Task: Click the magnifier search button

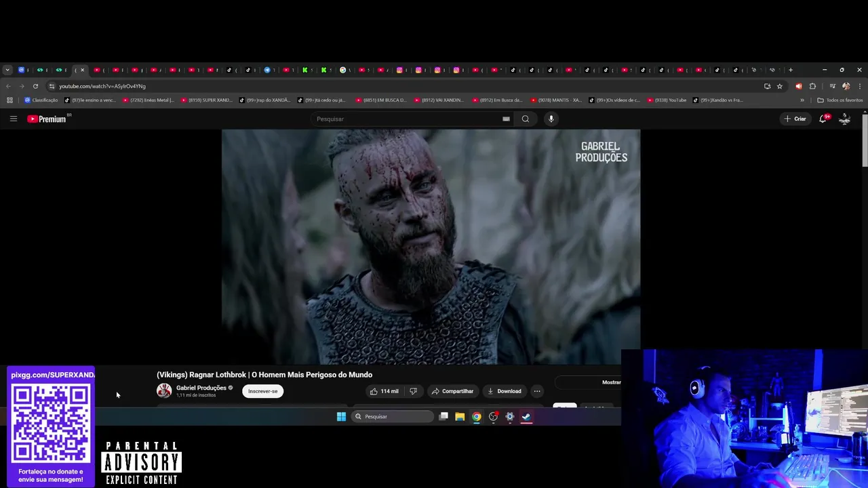Action: (x=525, y=119)
